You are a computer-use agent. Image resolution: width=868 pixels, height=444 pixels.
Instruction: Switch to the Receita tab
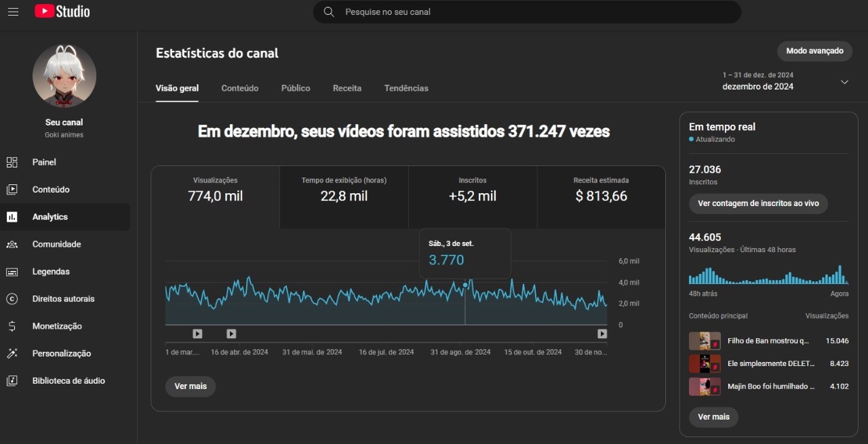[x=347, y=88]
